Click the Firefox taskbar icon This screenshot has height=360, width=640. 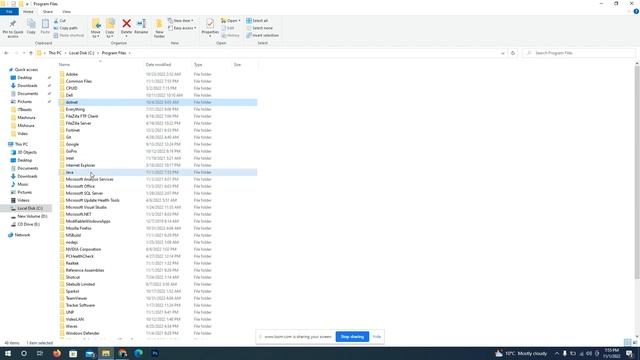coord(57,353)
